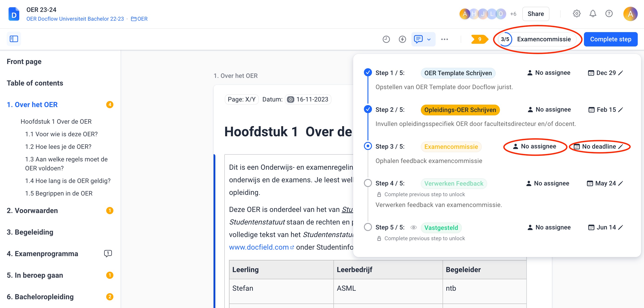Open the www.docfield.com link
644x308 pixels.
click(259, 247)
